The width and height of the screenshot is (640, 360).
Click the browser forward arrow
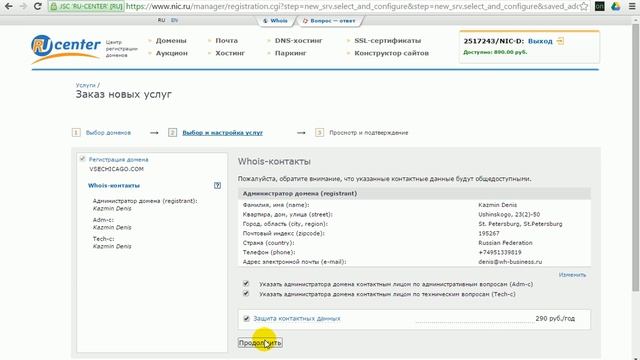[23, 6]
